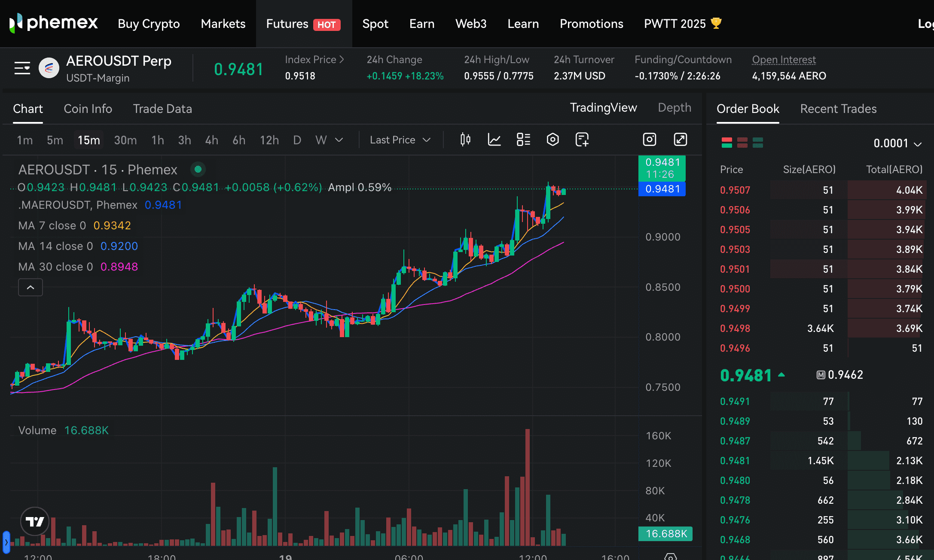Open the Learn menu
The width and height of the screenshot is (934, 560).
pyautogui.click(x=523, y=24)
